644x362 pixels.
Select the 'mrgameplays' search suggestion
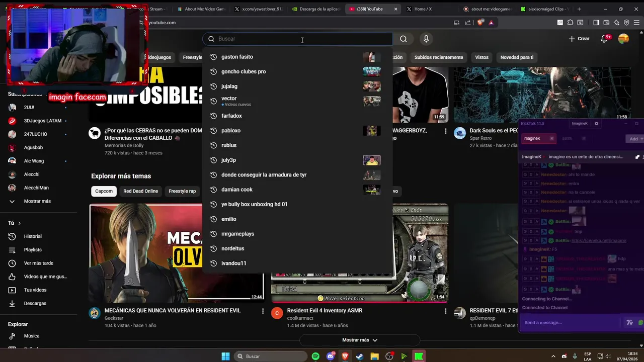(297, 234)
